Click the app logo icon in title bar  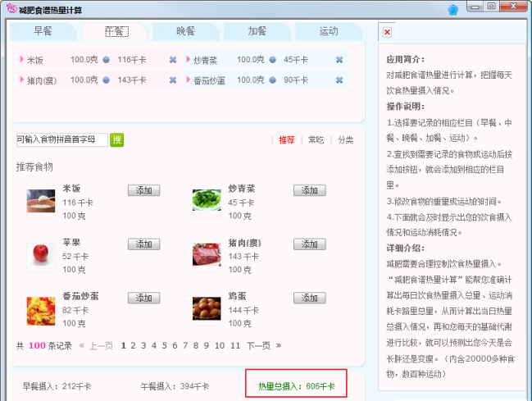(11, 8)
